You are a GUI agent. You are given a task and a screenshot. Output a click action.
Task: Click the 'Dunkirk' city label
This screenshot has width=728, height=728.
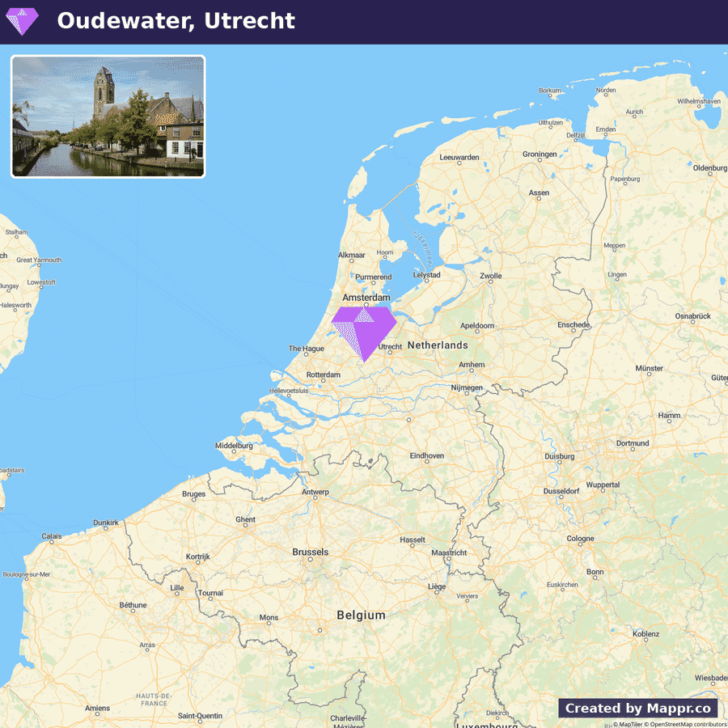(106, 523)
